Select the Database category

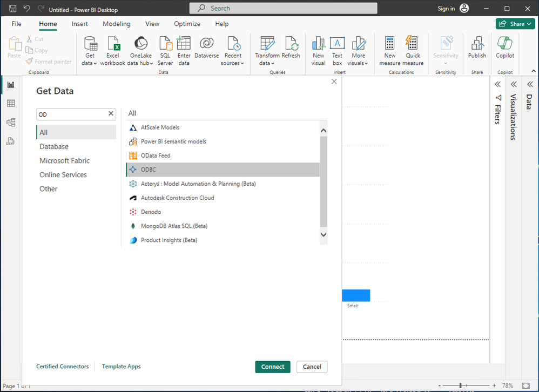tap(54, 146)
